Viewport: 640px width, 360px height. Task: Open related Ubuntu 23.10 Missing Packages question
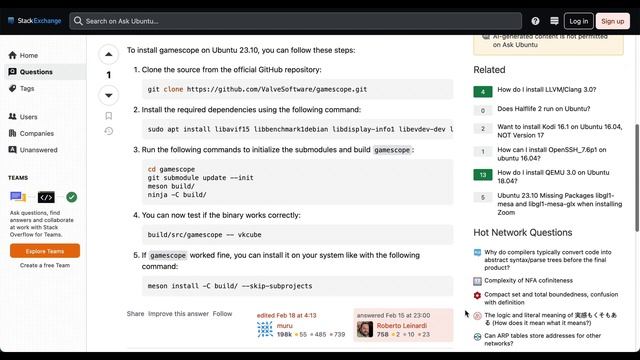tap(560, 204)
